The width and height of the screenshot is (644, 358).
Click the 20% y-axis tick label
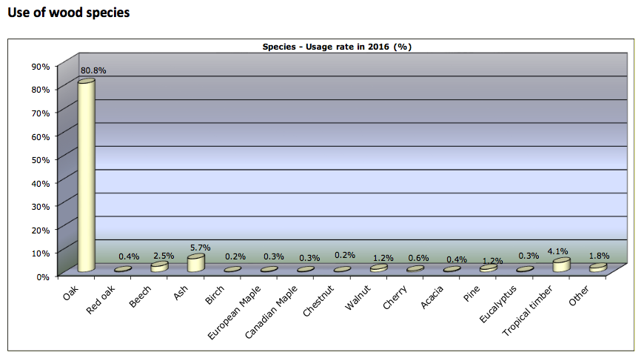click(41, 230)
